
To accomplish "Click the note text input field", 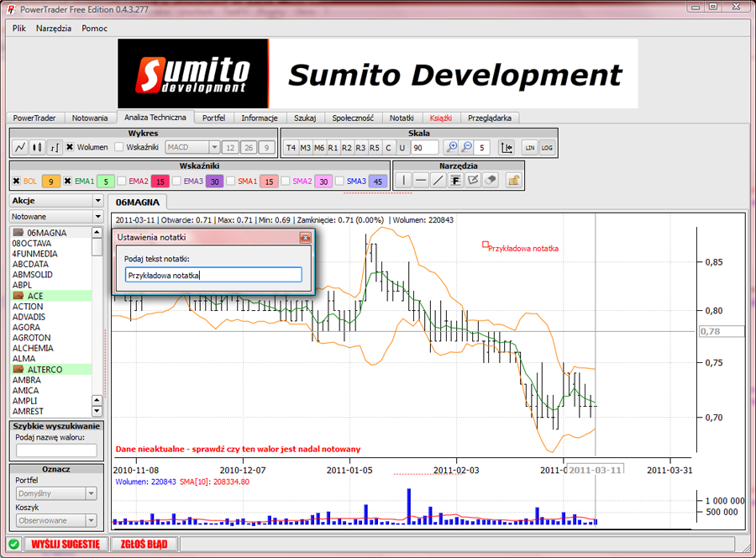I will coord(213,275).
